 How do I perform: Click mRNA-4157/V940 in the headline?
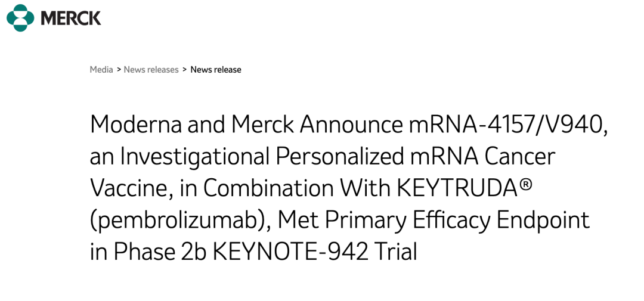tap(507, 124)
